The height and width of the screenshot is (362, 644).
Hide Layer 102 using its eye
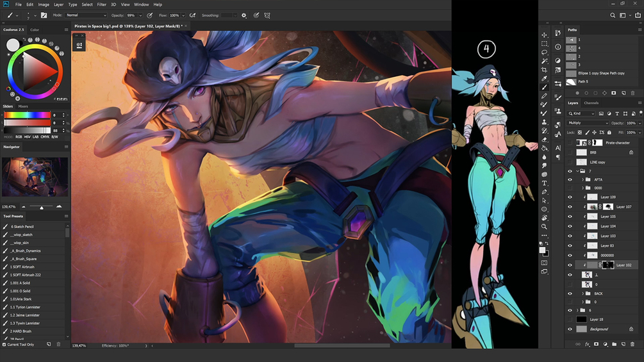coord(570,265)
